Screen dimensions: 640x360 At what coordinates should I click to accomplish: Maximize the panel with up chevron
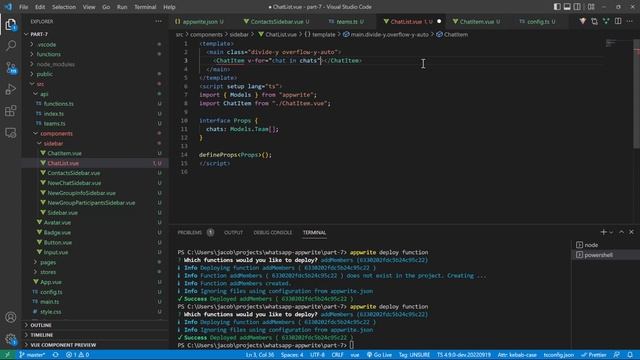pyautogui.click(x=622, y=232)
